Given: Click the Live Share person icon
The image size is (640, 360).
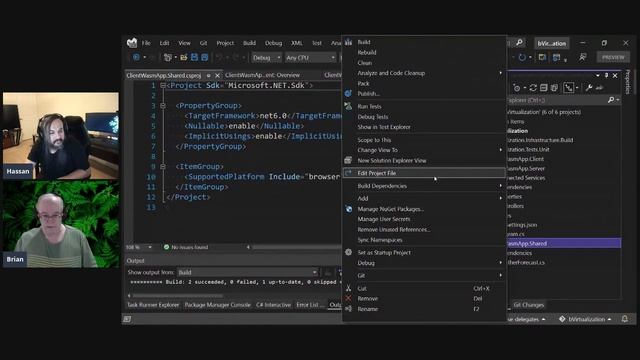Looking at the screenshot, I should (582, 58).
